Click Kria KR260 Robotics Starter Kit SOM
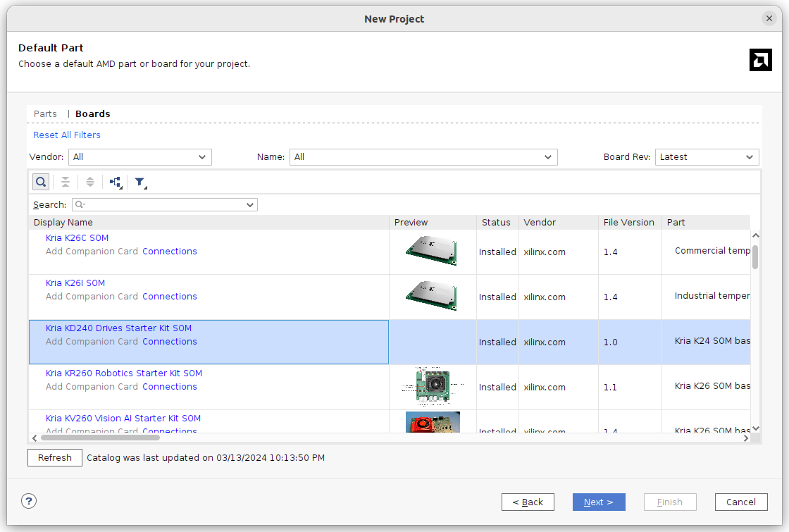This screenshot has width=789, height=532. pyautogui.click(x=124, y=373)
